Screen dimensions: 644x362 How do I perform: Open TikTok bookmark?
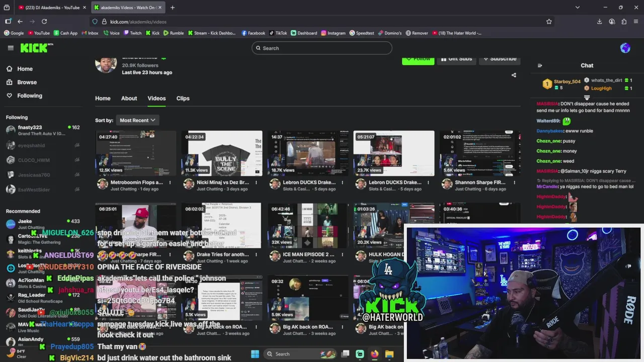(278, 33)
